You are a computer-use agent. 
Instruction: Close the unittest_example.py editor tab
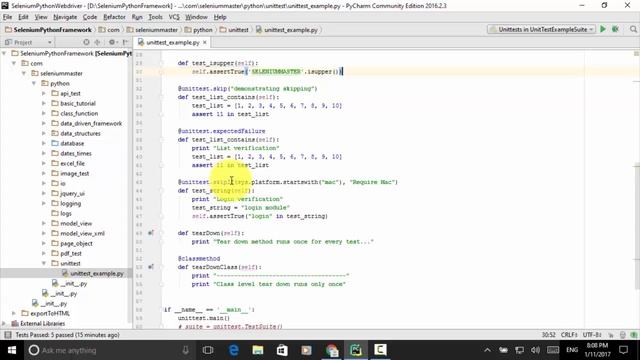[x=205, y=42]
